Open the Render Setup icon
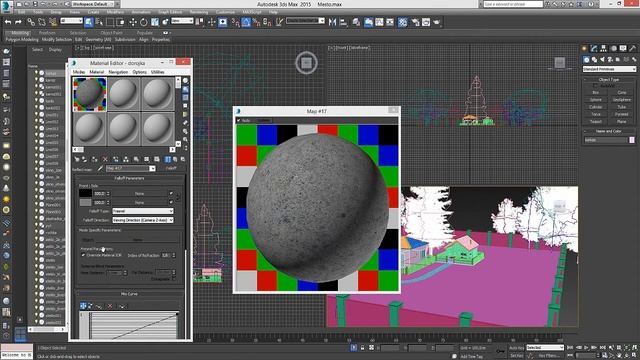The width and height of the screenshot is (640, 360). click(416, 22)
